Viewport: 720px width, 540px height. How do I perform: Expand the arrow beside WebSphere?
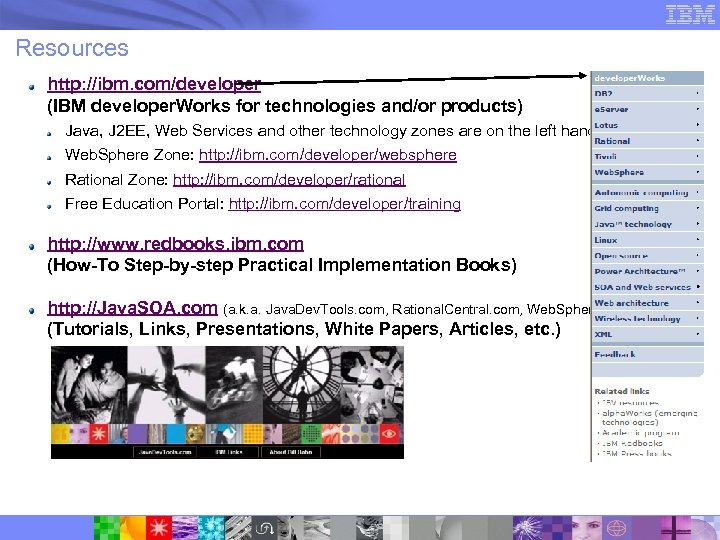[698, 172]
